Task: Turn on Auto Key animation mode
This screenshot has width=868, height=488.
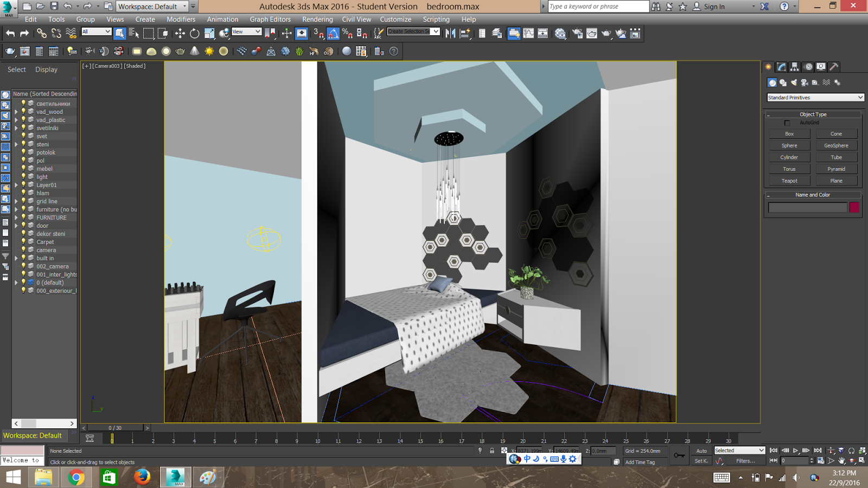Action: [701, 451]
